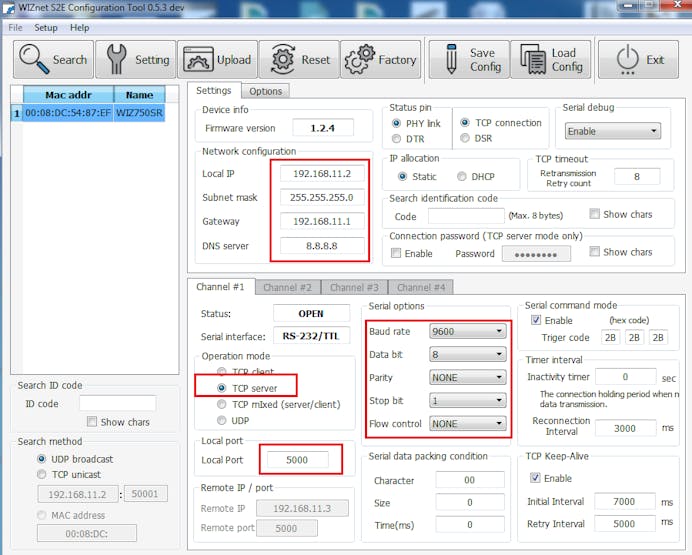Click the packing condition Size field

pos(470,502)
